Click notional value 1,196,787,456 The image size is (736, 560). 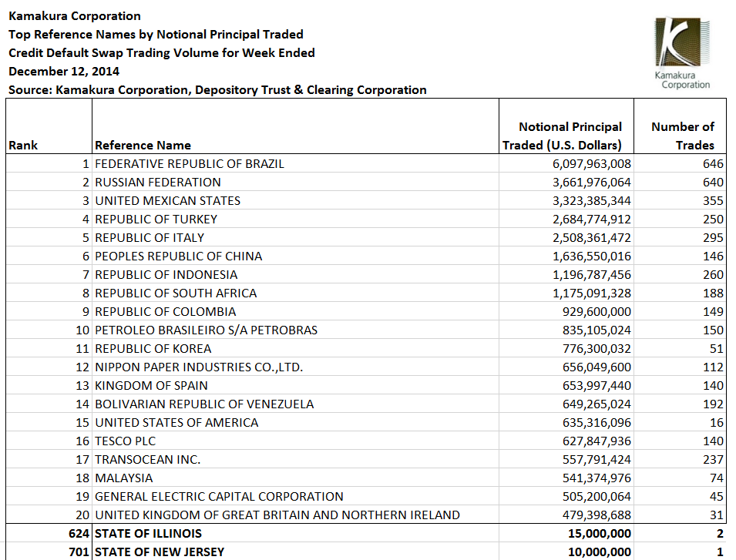pos(592,275)
